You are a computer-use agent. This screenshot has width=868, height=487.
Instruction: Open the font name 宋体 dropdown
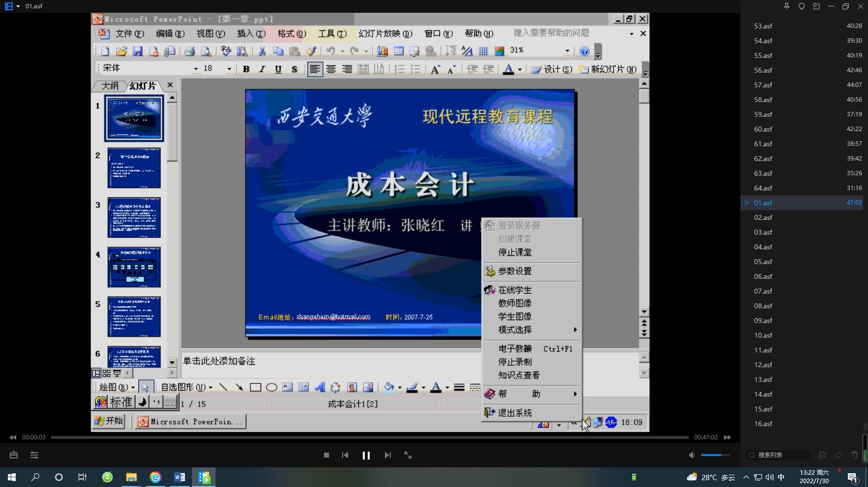click(x=195, y=69)
